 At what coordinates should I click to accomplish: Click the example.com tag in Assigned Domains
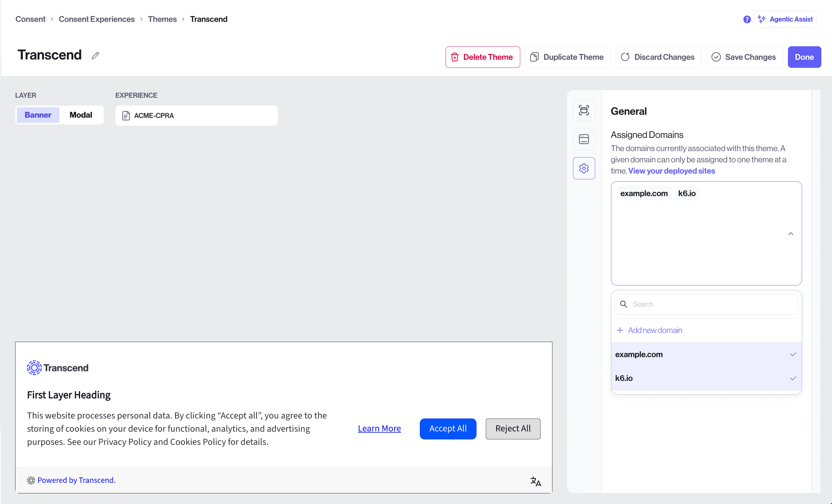click(x=643, y=194)
